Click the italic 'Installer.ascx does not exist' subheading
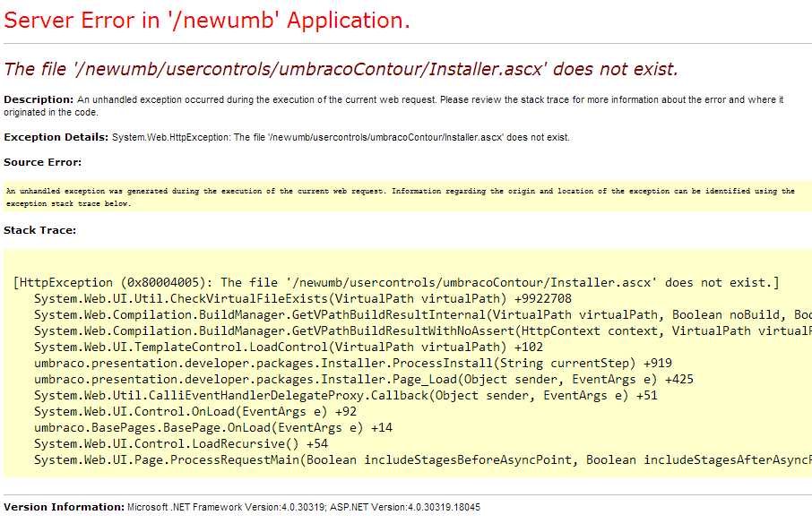Viewport: 812px width, 532px height. 341,69
